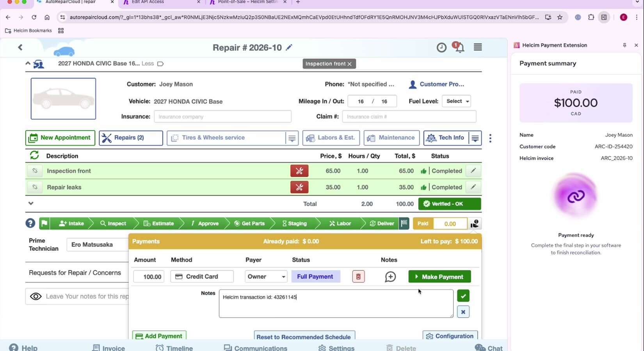Click the pencil icon beside Repair # 2026-10
The height and width of the screenshot is (351, 644).
click(289, 48)
